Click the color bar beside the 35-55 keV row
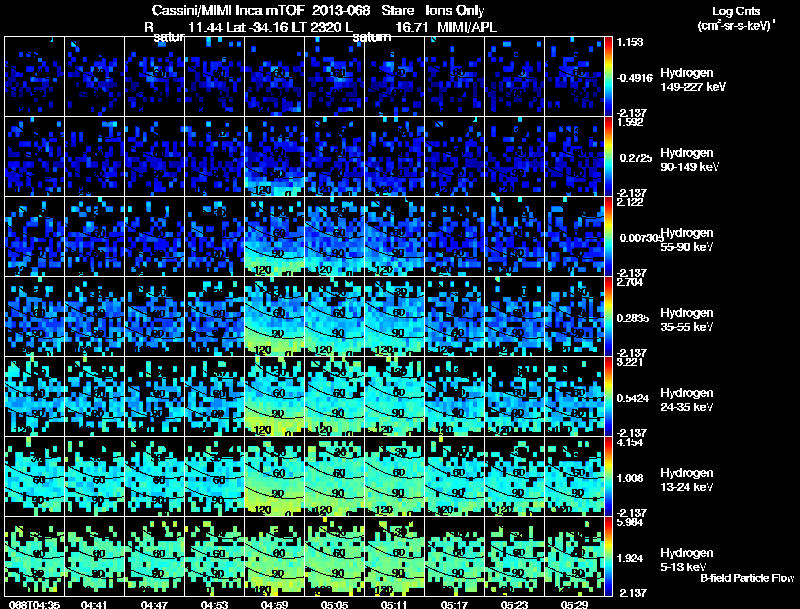Image resolution: width=800 pixels, height=609 pixels. (608, 316)
